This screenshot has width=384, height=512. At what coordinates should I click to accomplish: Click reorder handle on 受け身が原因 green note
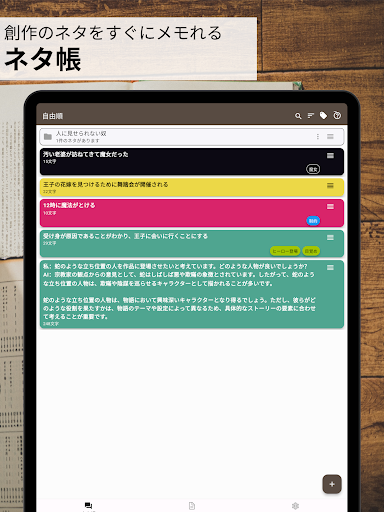coord(330,237)
